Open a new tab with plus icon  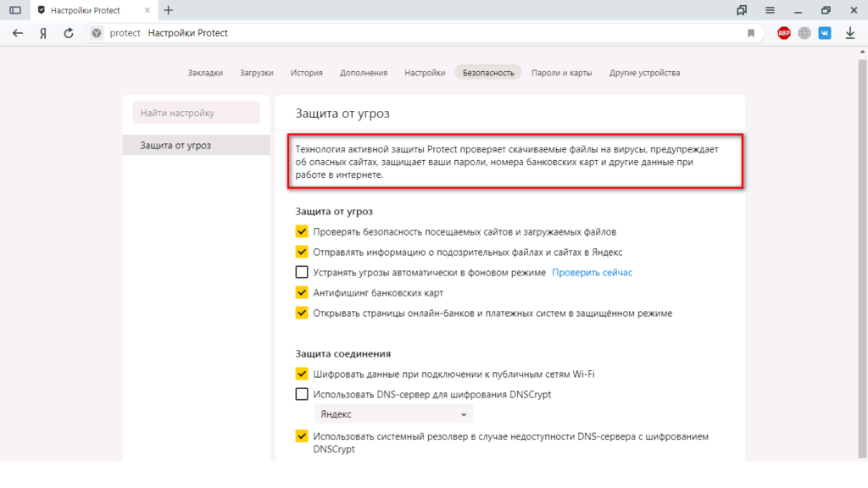click(169, 10)
